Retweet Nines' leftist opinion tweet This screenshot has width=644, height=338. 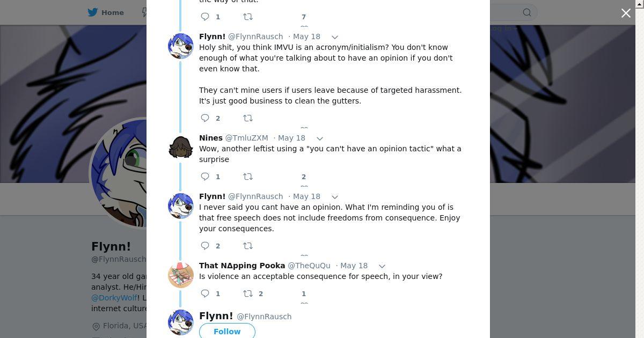pyautogui.click(x=248, y=177)
